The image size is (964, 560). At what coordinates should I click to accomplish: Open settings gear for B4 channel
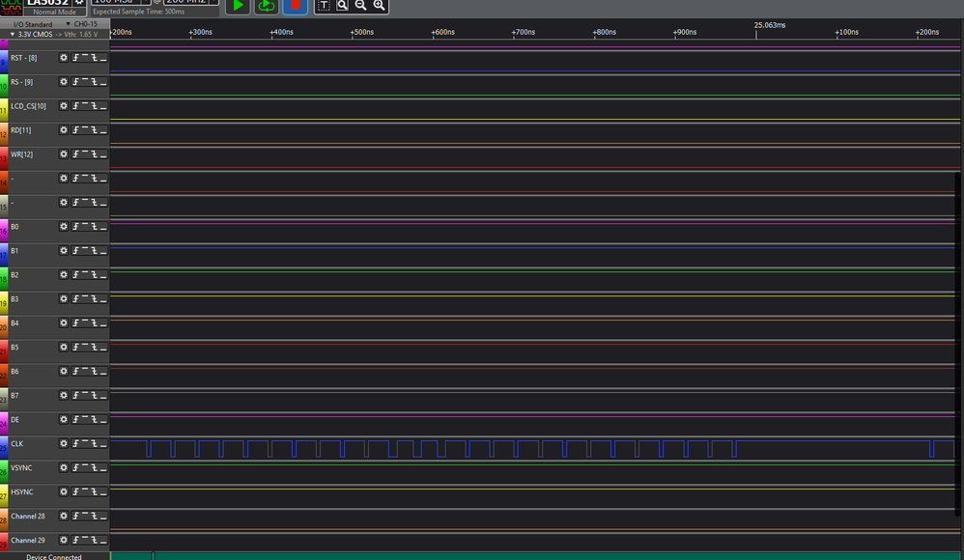[64, 322]
